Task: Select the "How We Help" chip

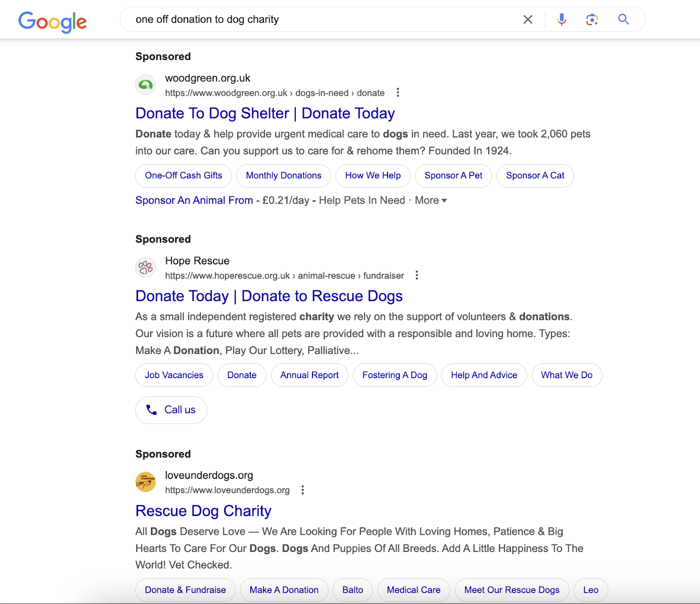Action: coord(373,176)
